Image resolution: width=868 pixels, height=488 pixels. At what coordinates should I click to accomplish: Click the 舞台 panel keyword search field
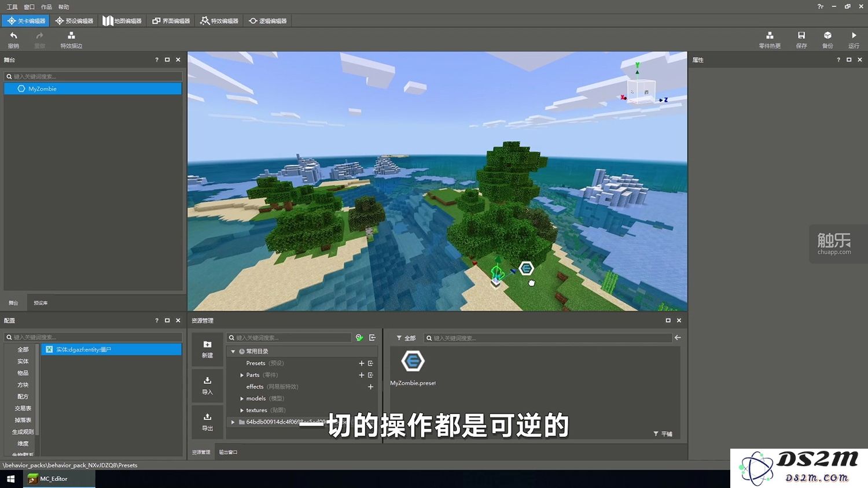pyautogui.click(x=93, y=76)
